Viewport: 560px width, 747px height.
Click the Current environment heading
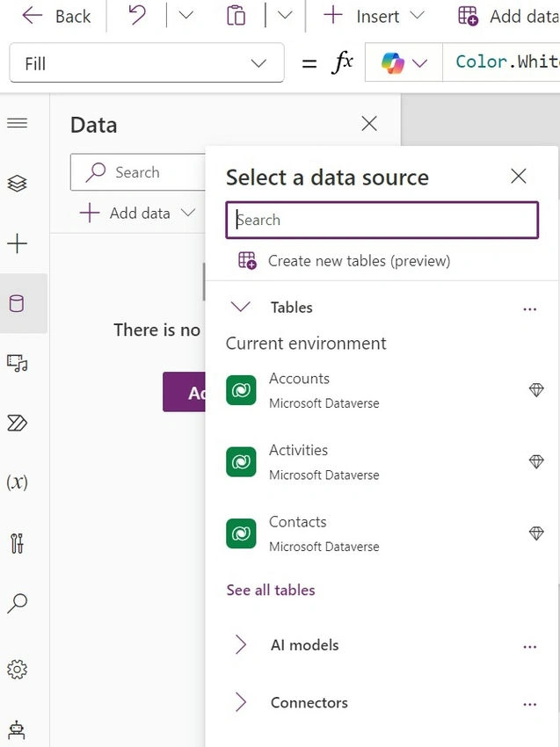306,344
